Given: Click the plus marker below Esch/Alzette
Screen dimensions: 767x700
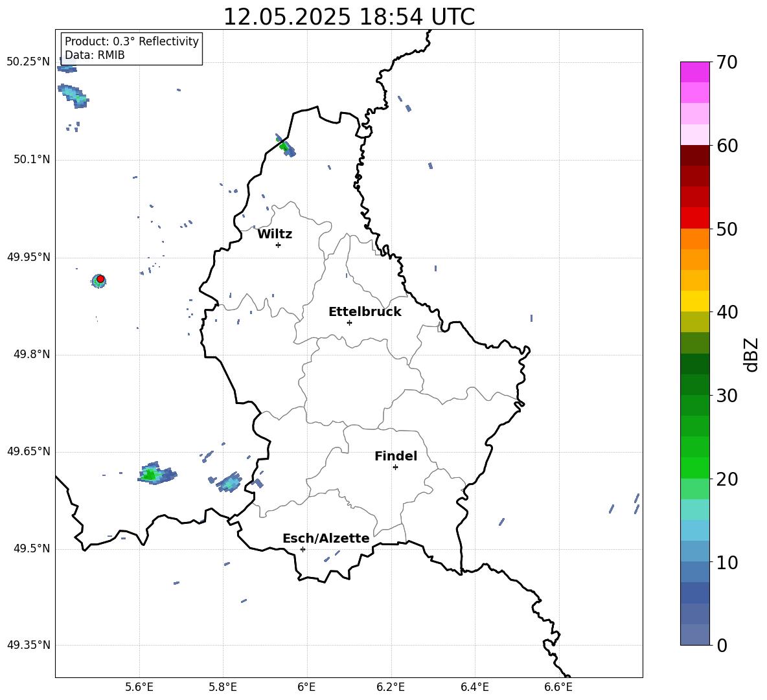Looking at the screenshot, I should click(303, 549).
